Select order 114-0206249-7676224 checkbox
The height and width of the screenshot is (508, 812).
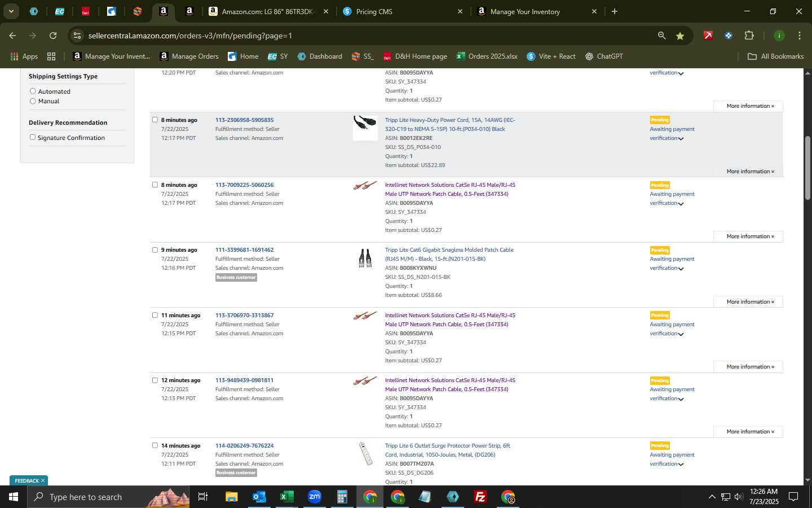155,445
